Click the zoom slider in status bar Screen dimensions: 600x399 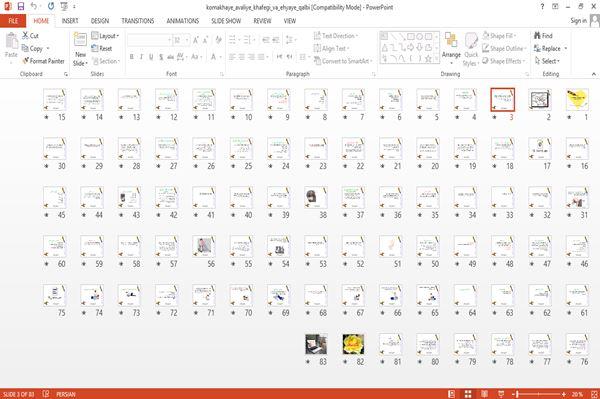[539, 394]
